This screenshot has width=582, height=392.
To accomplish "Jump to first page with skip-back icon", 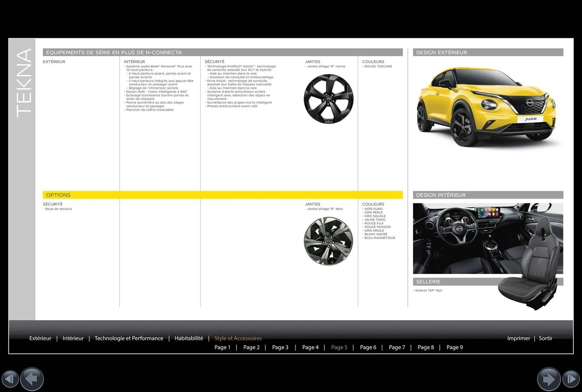I will [x=10, y=379].
